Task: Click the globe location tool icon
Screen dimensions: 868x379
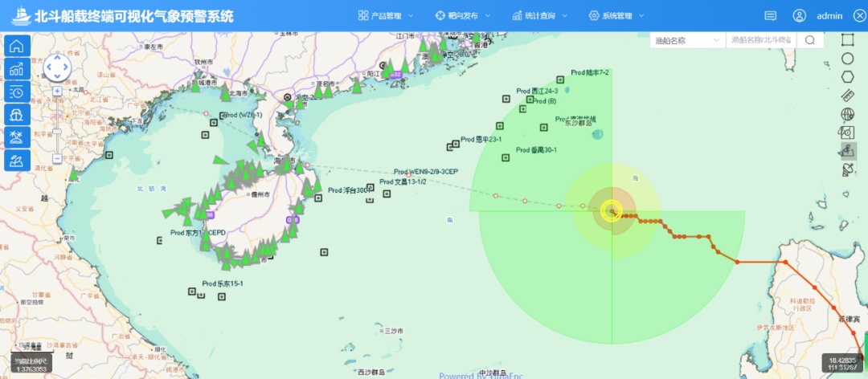Action: coord(848,114)
